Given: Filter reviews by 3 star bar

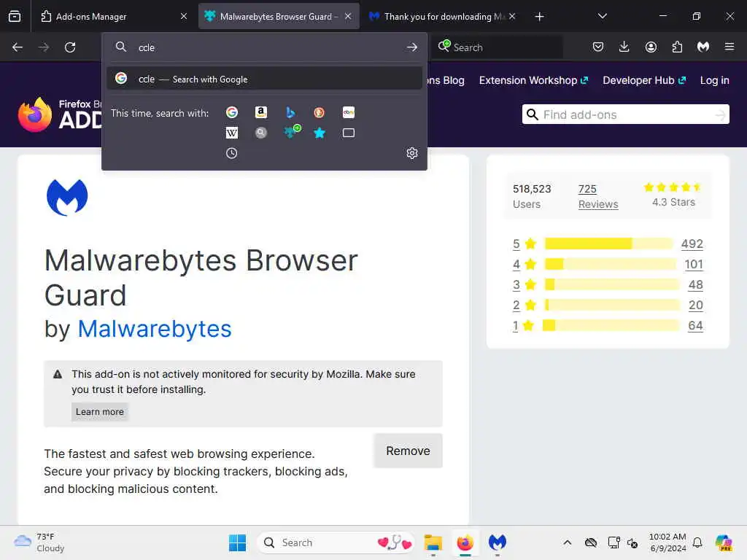Looking at the screenshot, I should point(611,285).
